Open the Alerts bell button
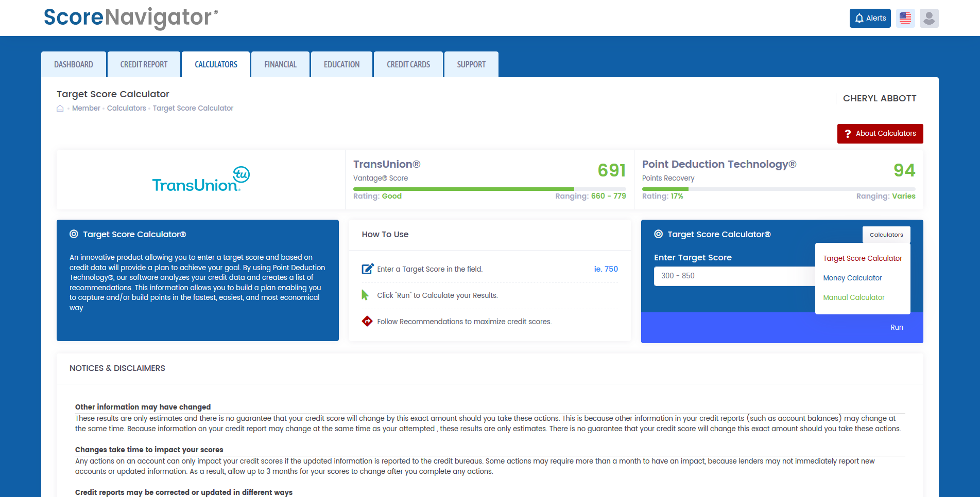The height and width of the screenshot is (497, 980). coord(870,18)
